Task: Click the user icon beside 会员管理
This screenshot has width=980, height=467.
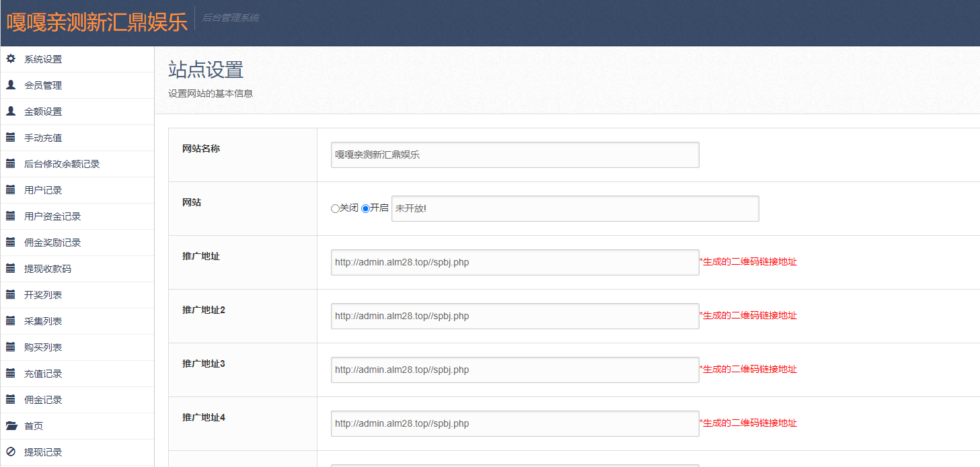Action: tap(11, 85)
